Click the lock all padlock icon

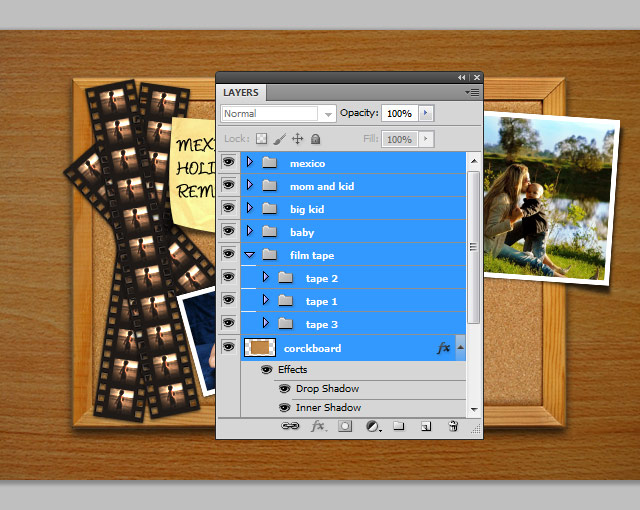click(x=315, y=139)
